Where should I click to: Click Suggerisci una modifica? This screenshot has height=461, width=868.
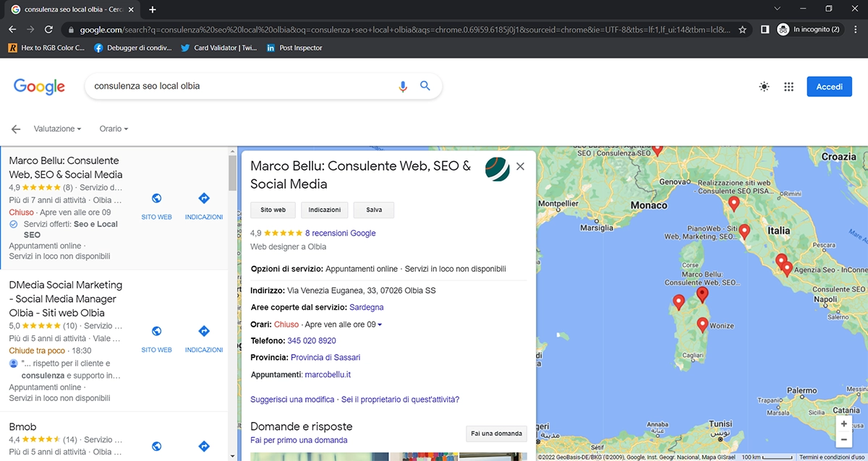click(x=292, y=400)
